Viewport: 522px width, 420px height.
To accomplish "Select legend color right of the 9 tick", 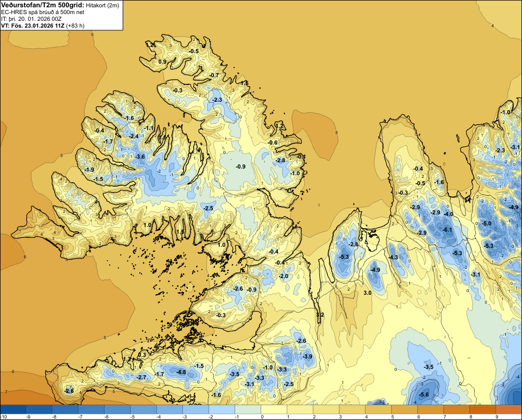I will click(x=509, y=409).
